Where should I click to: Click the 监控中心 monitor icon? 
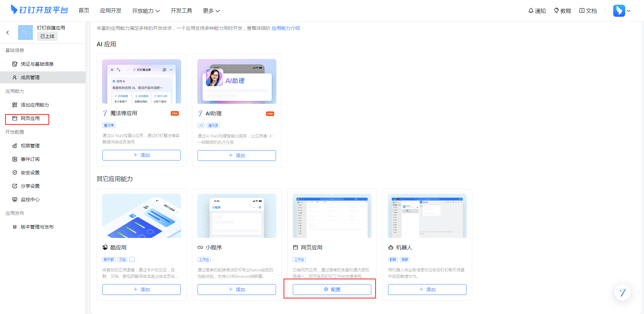[x=15, y=199]
